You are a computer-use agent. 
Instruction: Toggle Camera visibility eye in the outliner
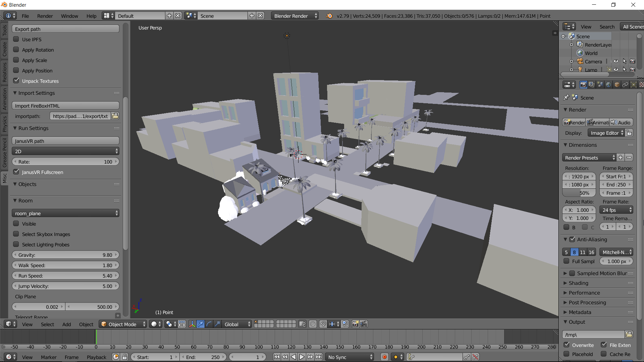click(x=616, y=61)
